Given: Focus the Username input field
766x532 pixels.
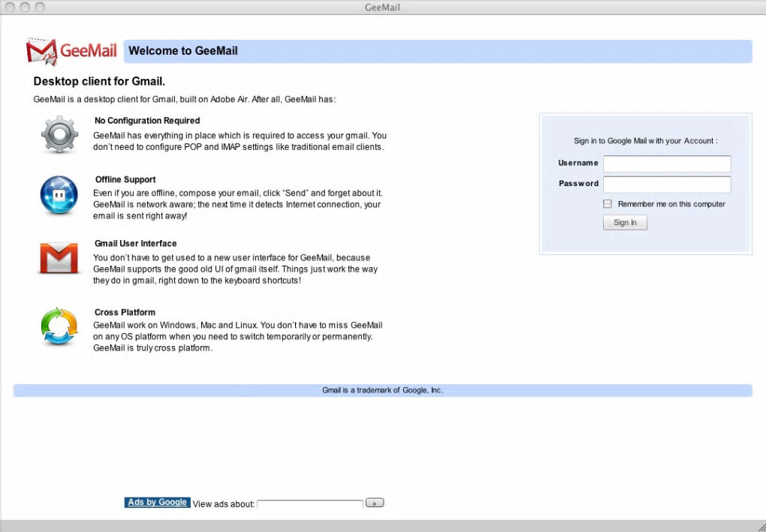Looking at the screenshot, I should click(x=667, y=164).
